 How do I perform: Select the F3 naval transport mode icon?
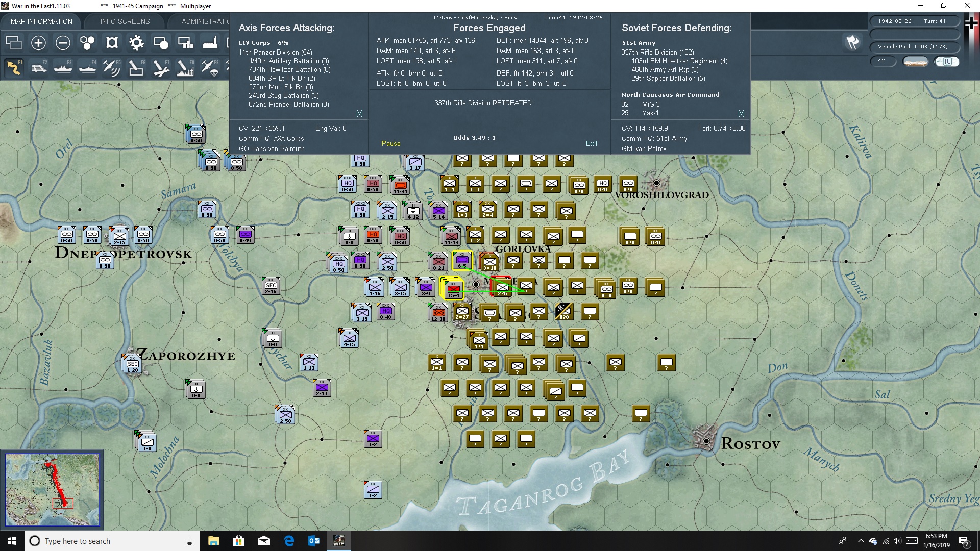pyautogui.click(x=63, y=67)
